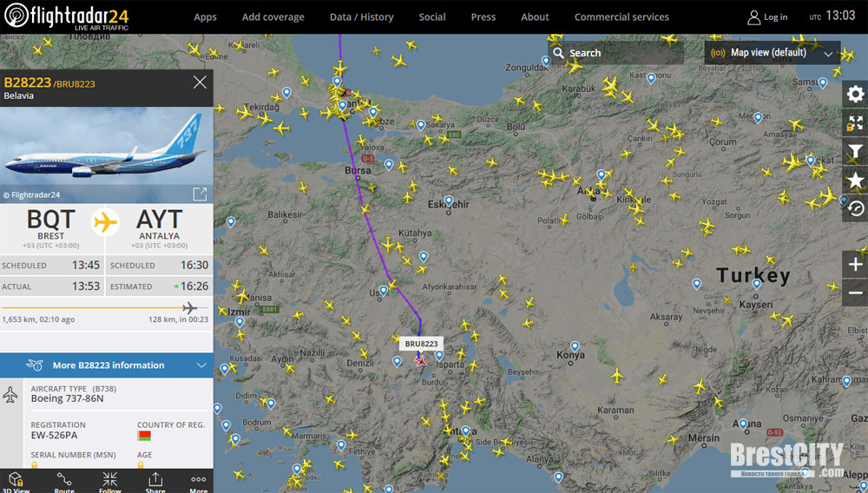
Task: Zoom in the map with the plus button
Action: pyautogui.click(x=855, y=265)
